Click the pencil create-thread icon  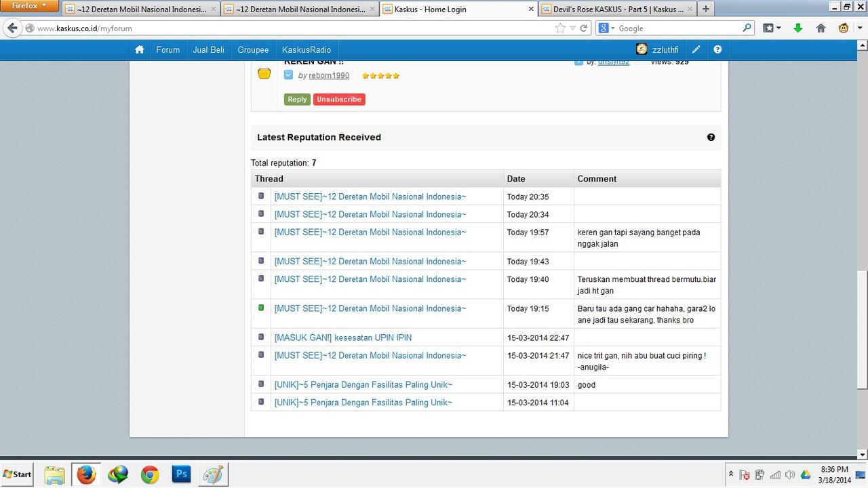pos(696,49)
